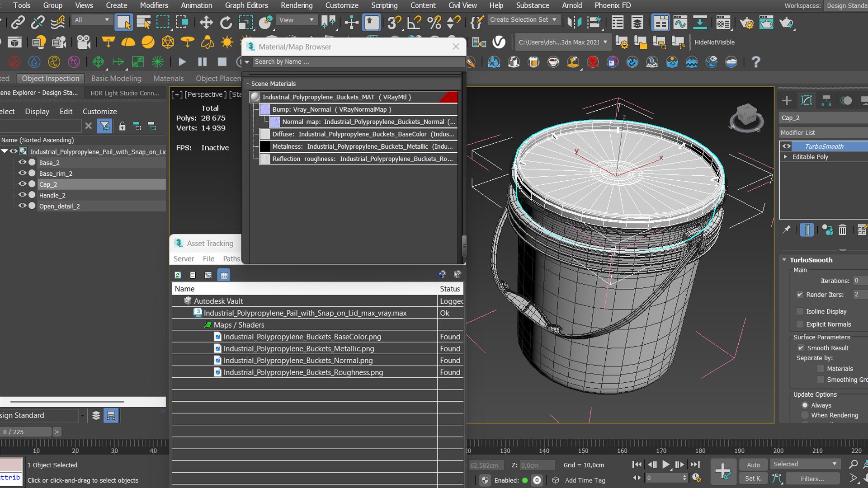Collapse the TurboSmooth rollout
The height and width of the screenshot is (488, 868).
click(784, 260)
